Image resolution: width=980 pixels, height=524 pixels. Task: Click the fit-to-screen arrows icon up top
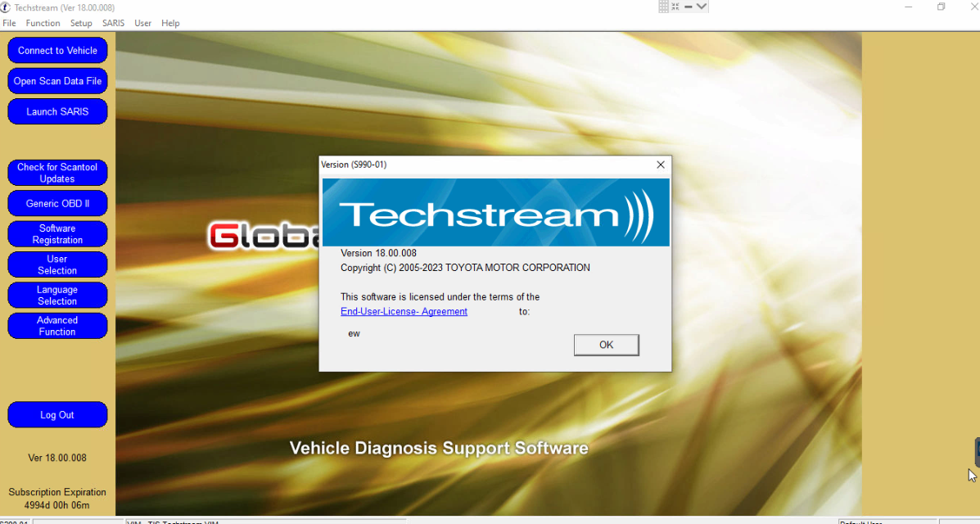click(675, 7)
